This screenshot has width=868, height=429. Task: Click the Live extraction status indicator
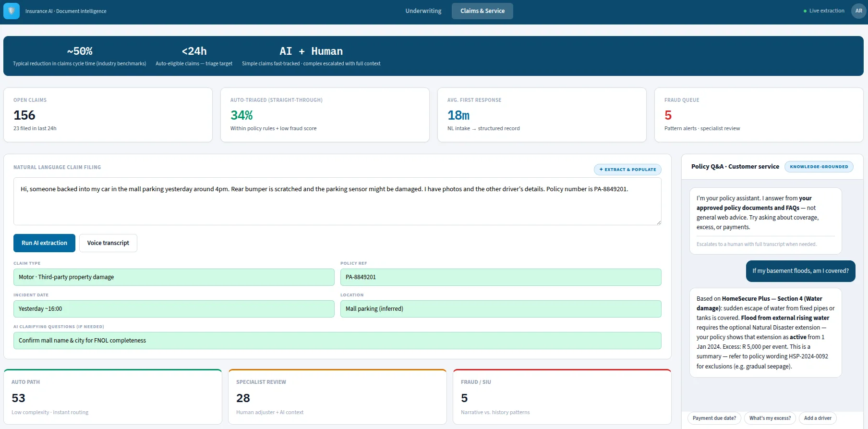[x=824, y=11]
